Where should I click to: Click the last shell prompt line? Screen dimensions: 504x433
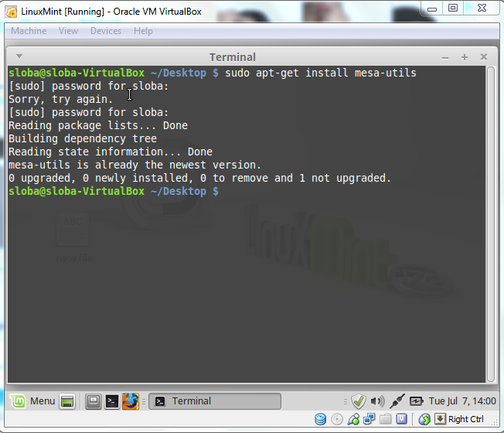coord(114,191)
